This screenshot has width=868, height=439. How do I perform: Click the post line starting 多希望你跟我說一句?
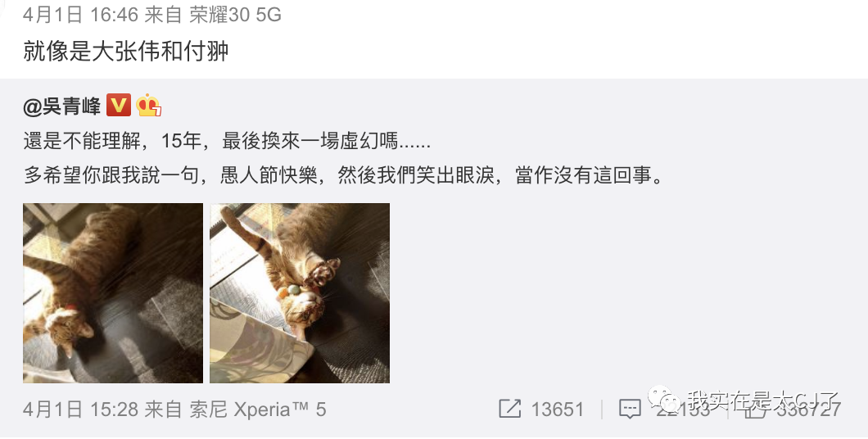(344, 175)
